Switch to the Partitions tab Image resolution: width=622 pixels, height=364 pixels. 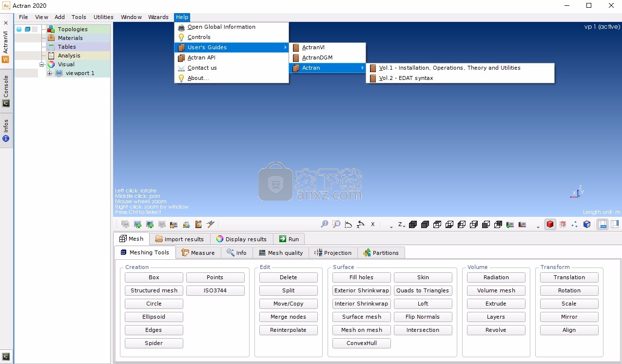tap(381, 252)
